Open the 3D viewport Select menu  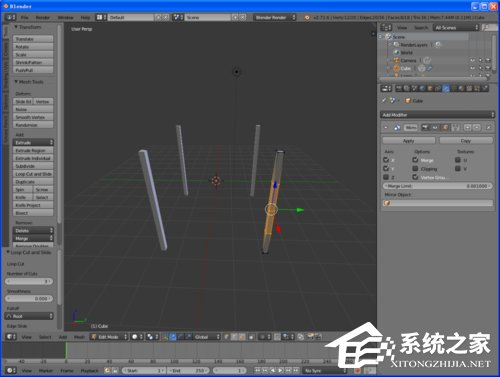[x=45, y=337]
